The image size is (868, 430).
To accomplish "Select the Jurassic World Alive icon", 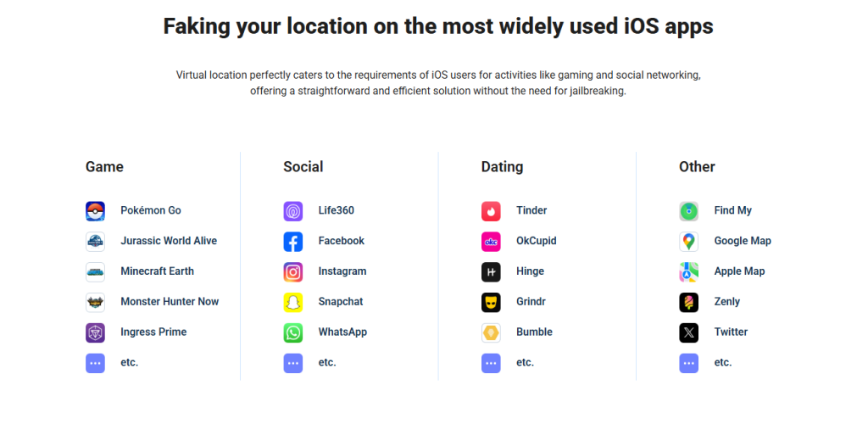I will click(x=95, y=242).
